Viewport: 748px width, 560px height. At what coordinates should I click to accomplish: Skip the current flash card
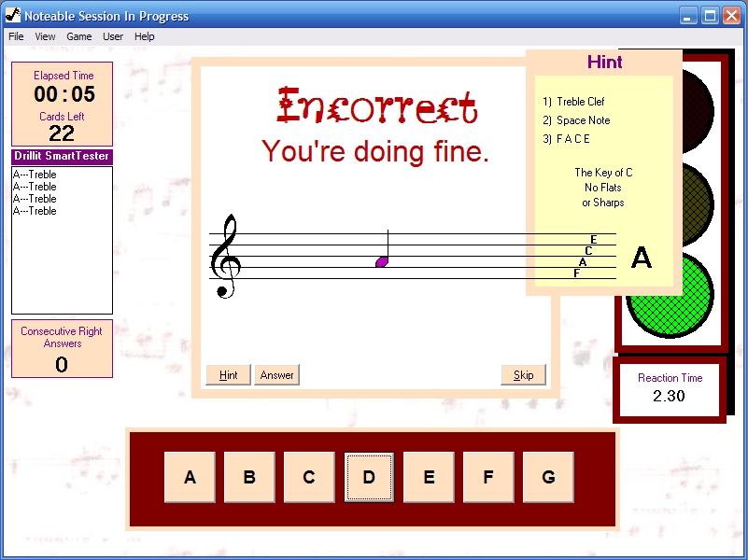pyautogui.click(x=523, y=375)
